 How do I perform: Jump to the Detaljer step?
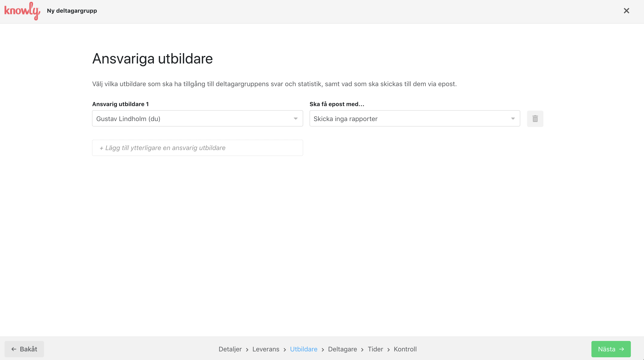coord(230,349)
